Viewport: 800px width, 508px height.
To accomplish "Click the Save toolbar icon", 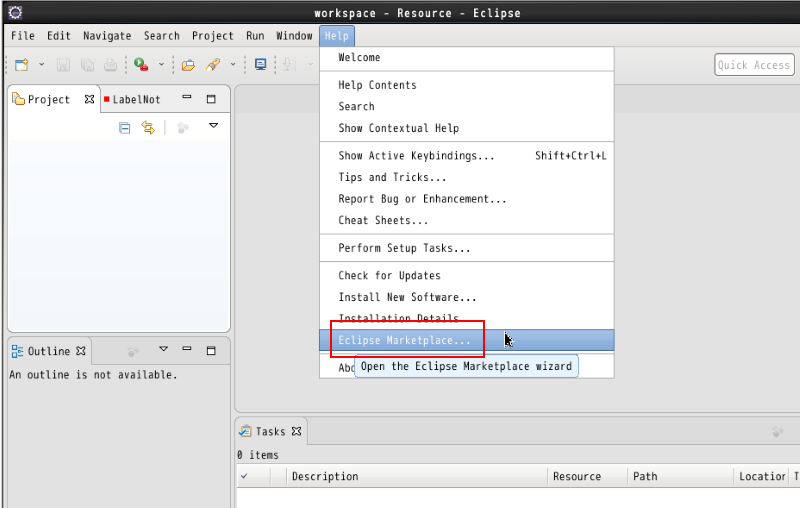I will [x=63, y=65].
